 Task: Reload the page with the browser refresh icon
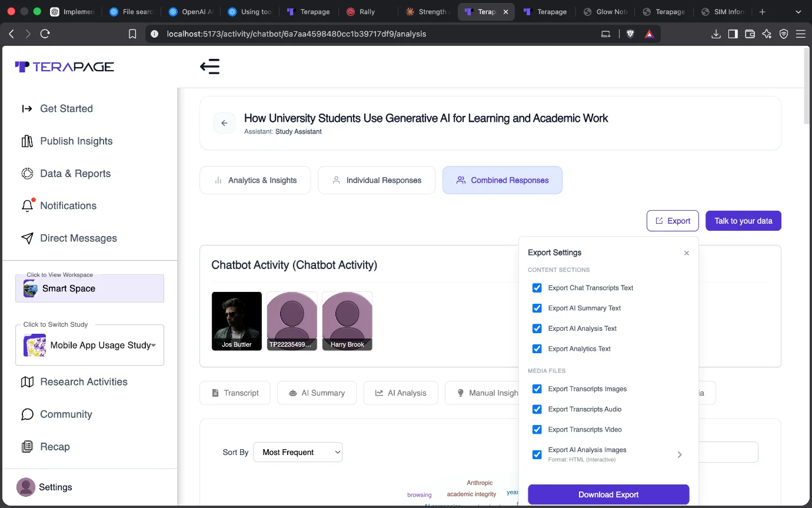pos(45,34)
